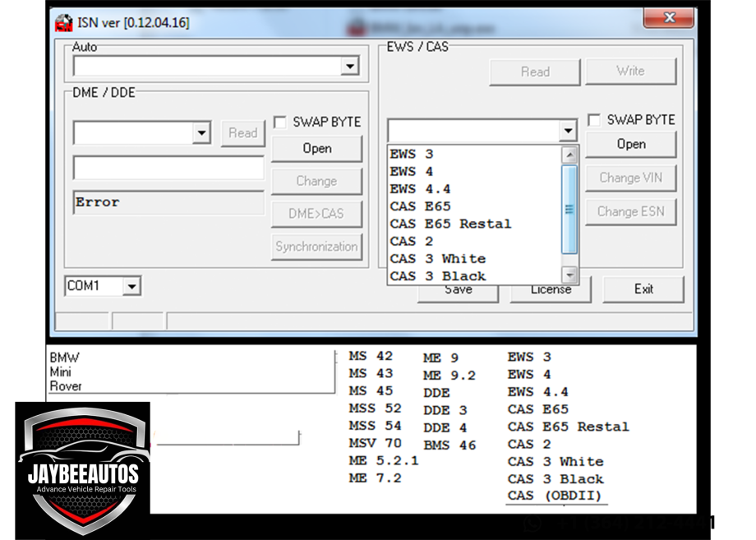The width and height of the screenshot is (756, 540).
Task: Select EWS 4.4 from dropdown list
Action: 475,188
